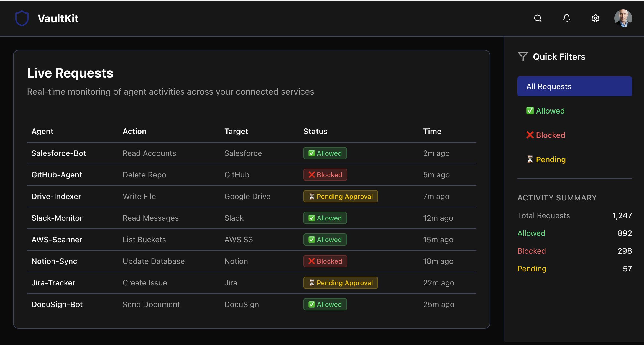Click the Send Document action cell
The width and height of the screenshot is (644, 345).
pos(151,304)
